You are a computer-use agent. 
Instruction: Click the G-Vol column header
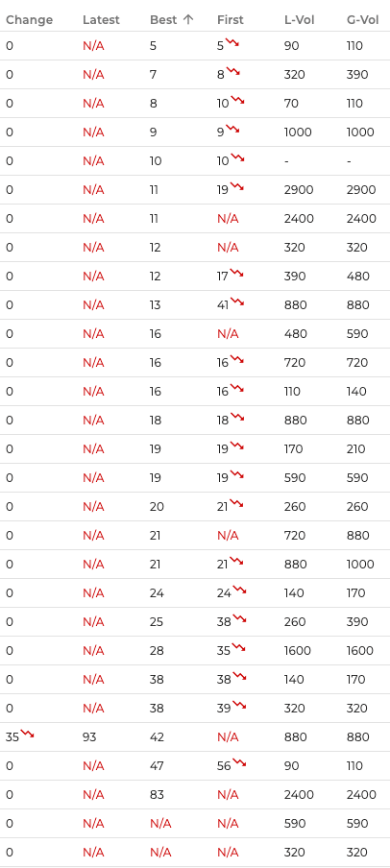(x=363, y=20)
